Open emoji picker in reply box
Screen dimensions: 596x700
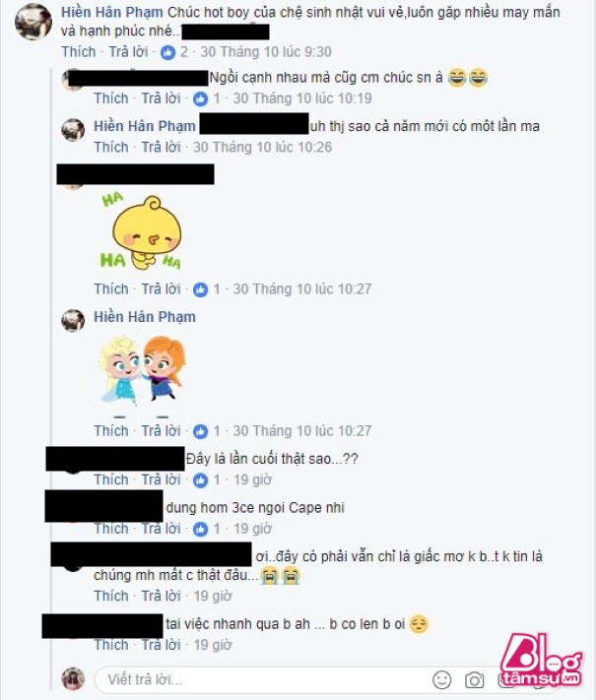[441, 680]
